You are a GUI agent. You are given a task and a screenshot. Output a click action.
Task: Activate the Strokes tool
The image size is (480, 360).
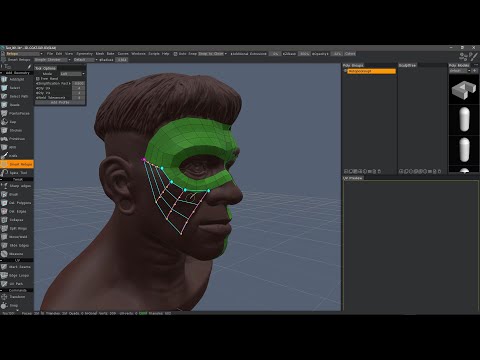click(x=17, y=130)
